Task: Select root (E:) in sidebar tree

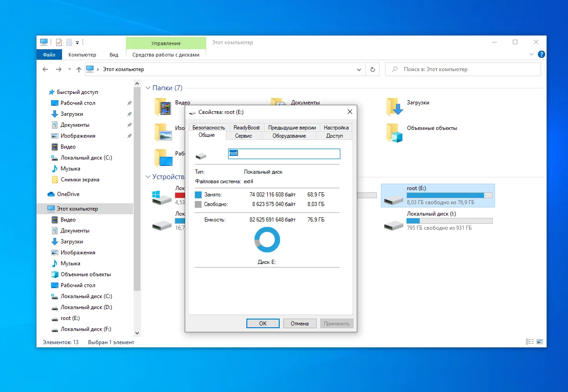Action: click(70, 318)
